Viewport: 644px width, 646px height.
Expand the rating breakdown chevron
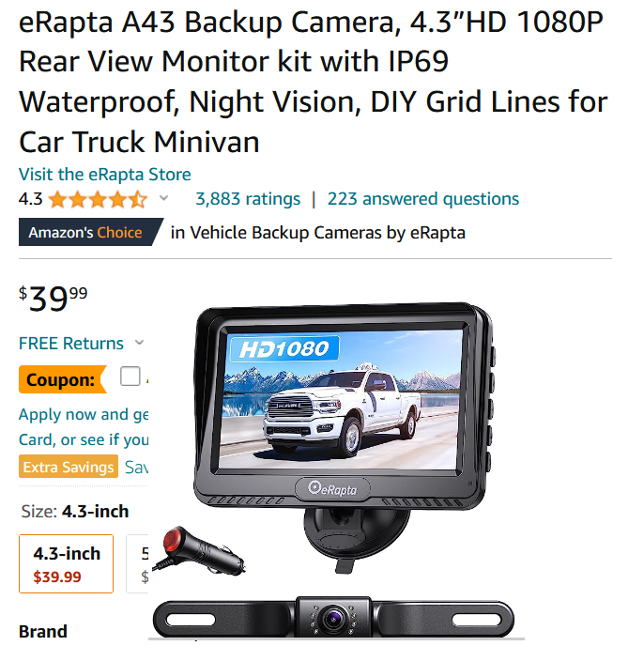click(163, 198)
